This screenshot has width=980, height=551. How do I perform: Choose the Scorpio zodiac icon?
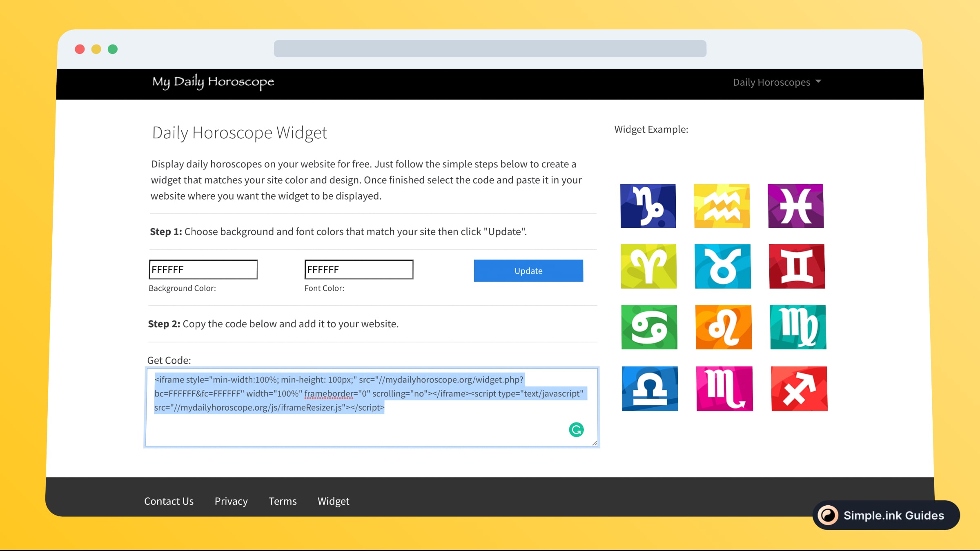click(x=725, y=389)
